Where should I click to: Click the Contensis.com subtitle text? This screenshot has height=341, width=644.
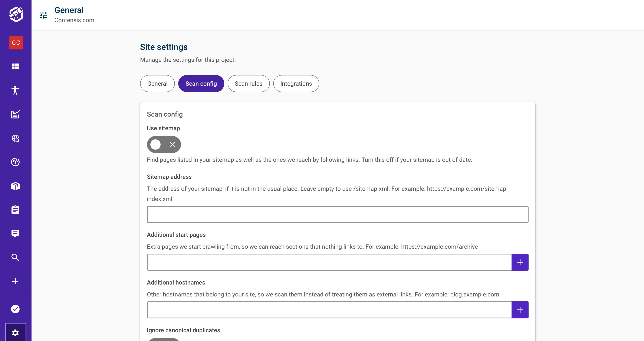[74, 20]
